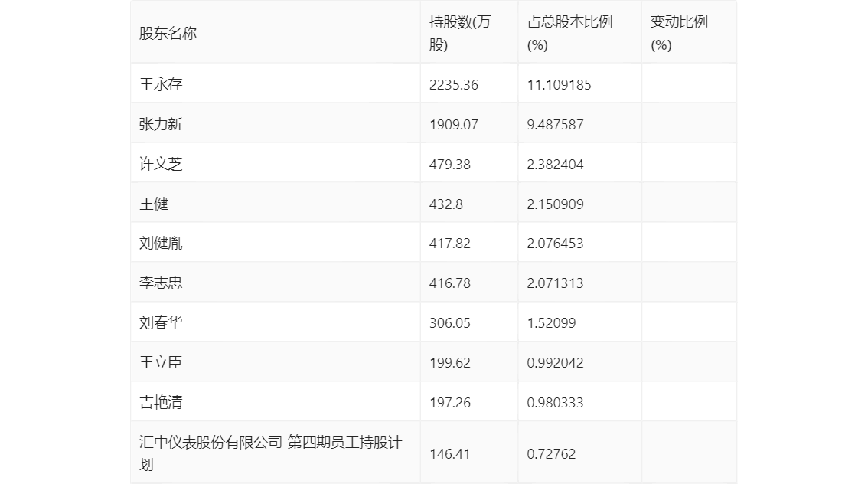Select shareholder name 王永存
868x484 pixels.
161,84
